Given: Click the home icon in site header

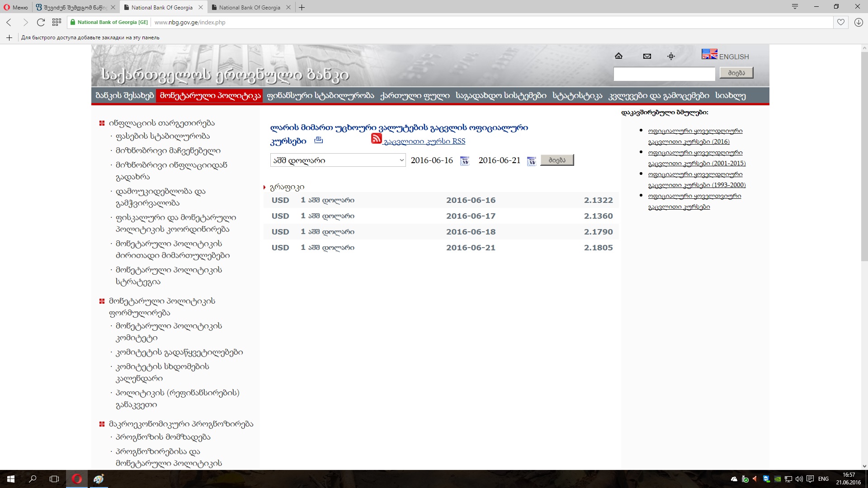Looking at the screenshot, I should 618,56.
